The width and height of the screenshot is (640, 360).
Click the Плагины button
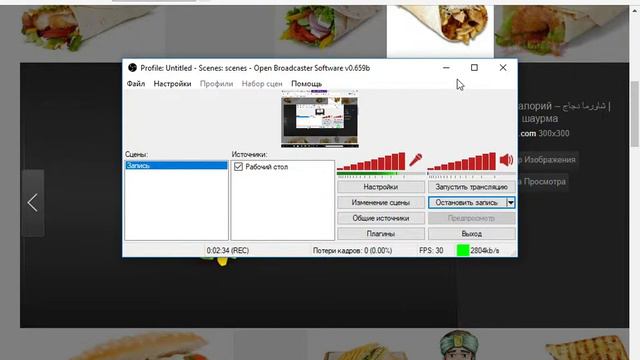coord(381,234)
